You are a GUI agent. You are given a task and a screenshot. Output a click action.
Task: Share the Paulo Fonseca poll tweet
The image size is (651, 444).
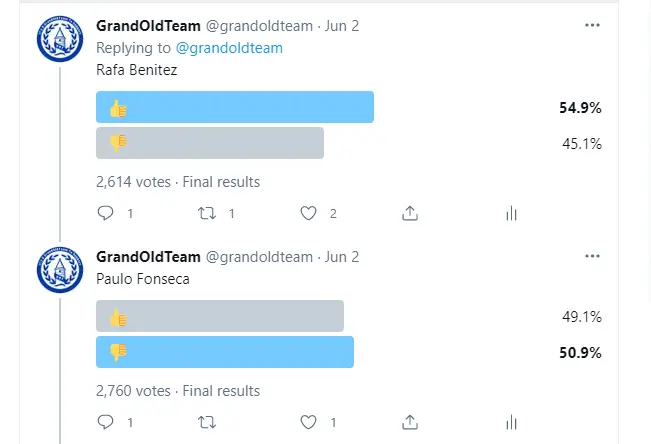(x=410, y=423)
